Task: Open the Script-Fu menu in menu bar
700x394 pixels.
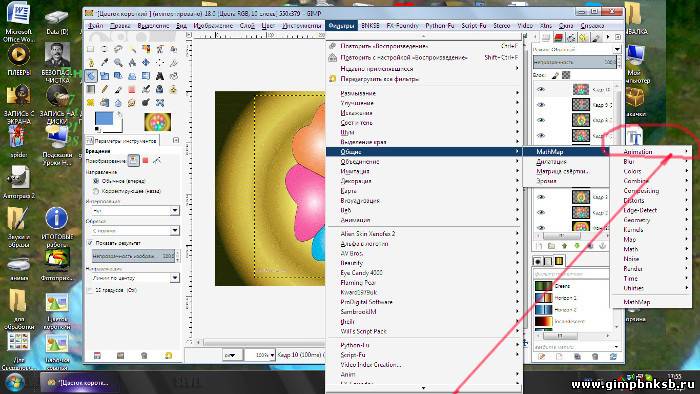Action: tap(474, 25)
